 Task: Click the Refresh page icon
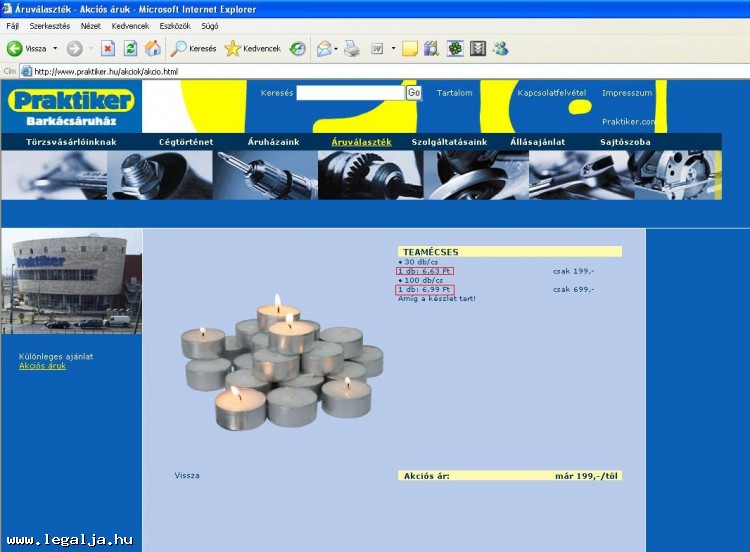pyautogui.click(x=130, y=48)
